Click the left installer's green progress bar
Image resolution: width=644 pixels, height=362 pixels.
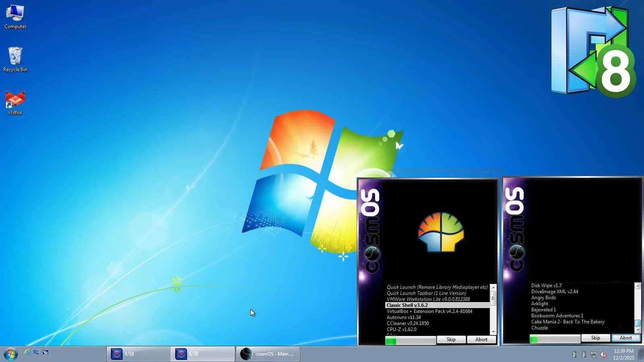point(410,341)
